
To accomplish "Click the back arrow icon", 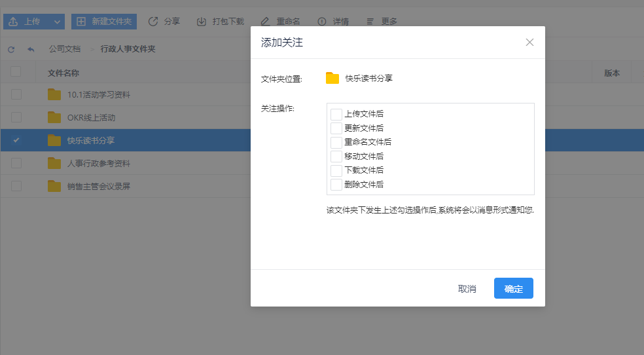I will (x=31, y=49).
